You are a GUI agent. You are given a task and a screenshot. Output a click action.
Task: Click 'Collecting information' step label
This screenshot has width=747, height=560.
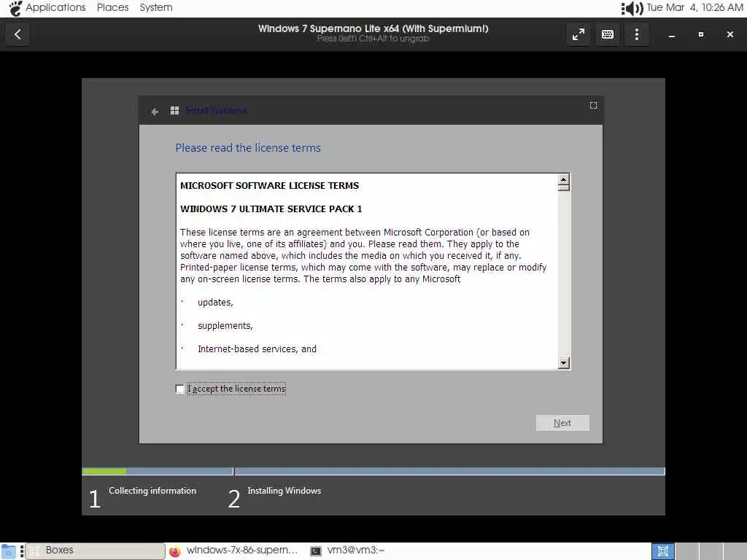152,491
